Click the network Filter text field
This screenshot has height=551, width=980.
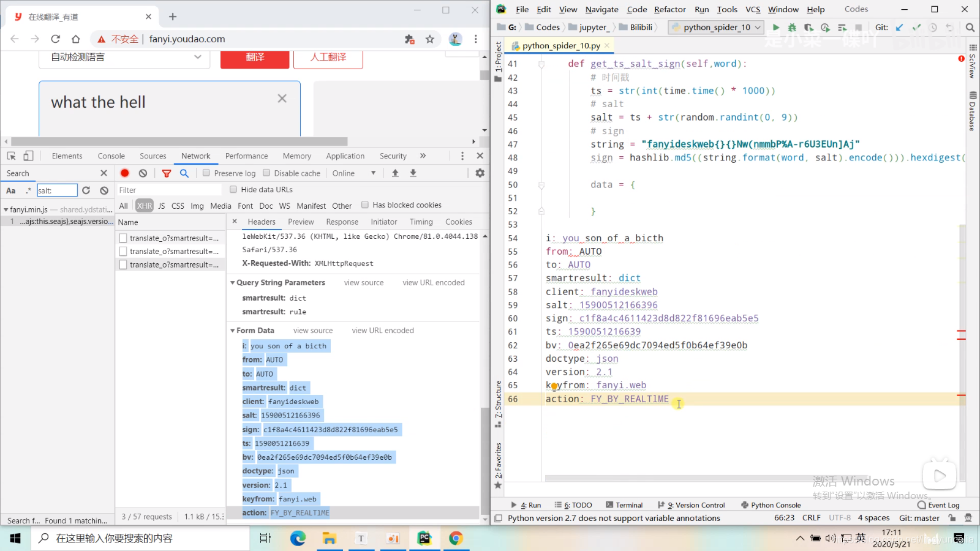click(169, 190)
